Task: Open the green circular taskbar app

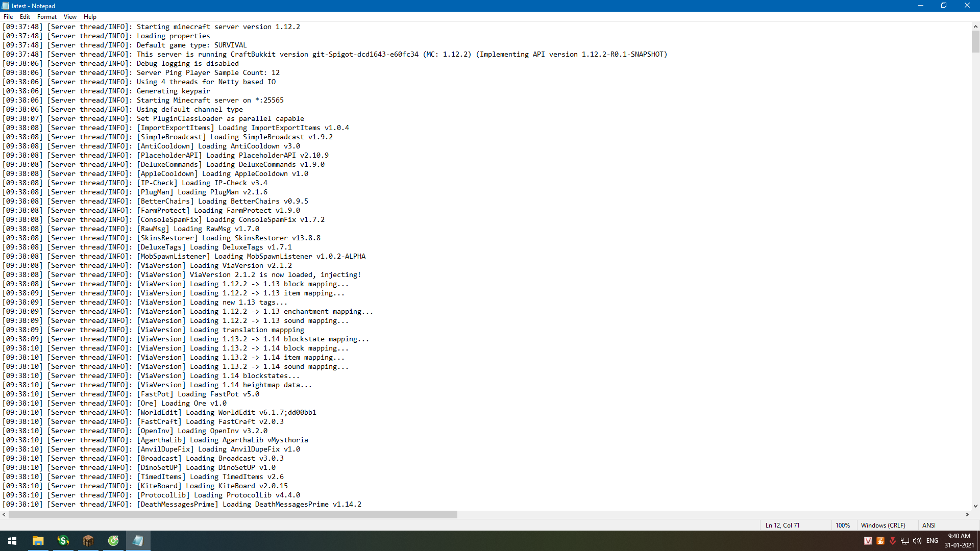Action: [113, 541]
